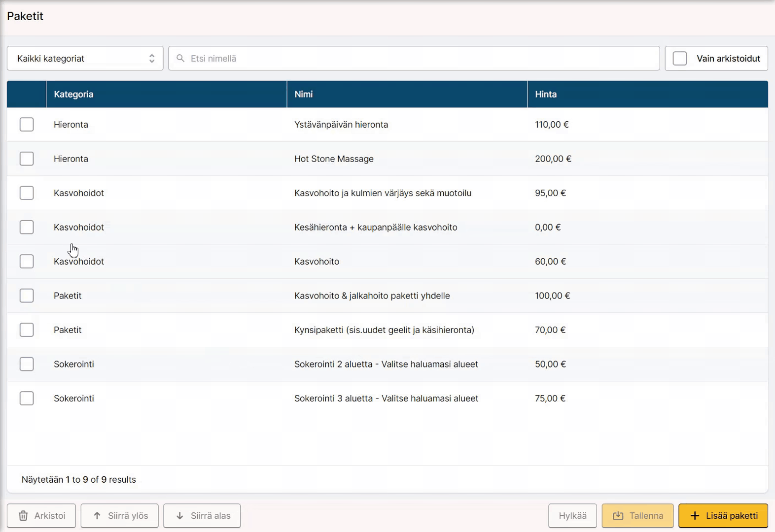Click the plus icon on Lisää paketti
The image size is (775, 532).
695,516
